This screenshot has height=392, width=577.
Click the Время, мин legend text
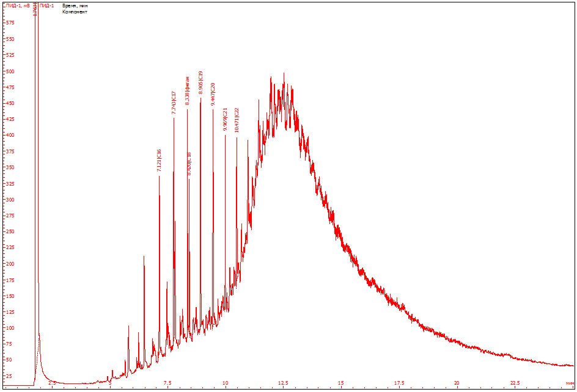click(75, 5)
